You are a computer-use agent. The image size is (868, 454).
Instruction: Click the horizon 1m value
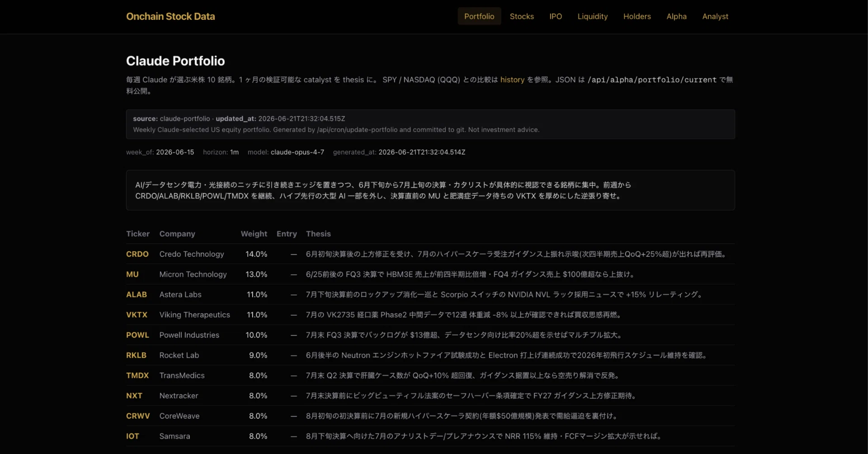234,152
